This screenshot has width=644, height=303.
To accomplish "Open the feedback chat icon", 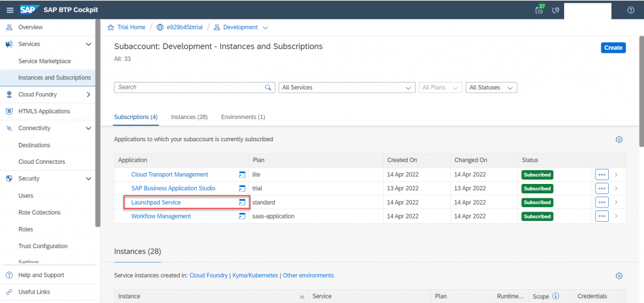I will point(556,10).
